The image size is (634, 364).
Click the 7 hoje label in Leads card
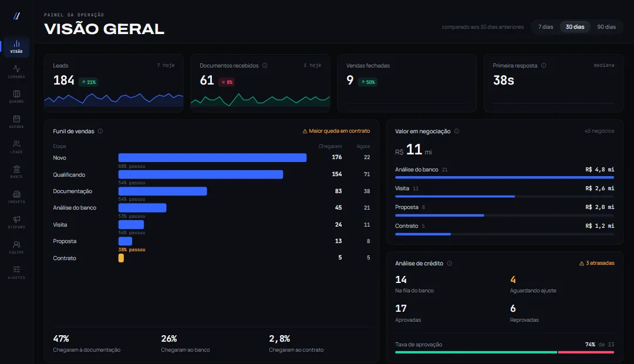[x=166, y=65]
